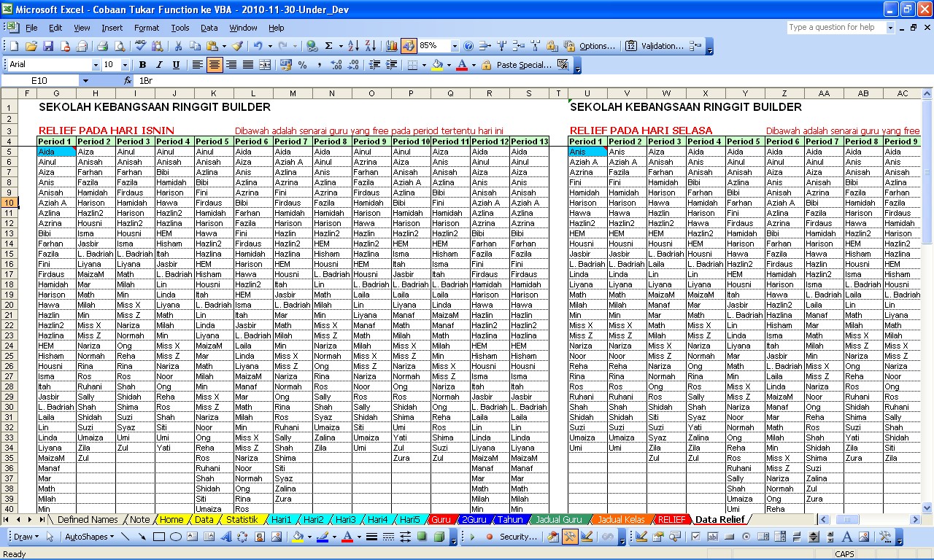Click the Validation... button
Viewport: 934px width, 560px height.
coord(662,46)
